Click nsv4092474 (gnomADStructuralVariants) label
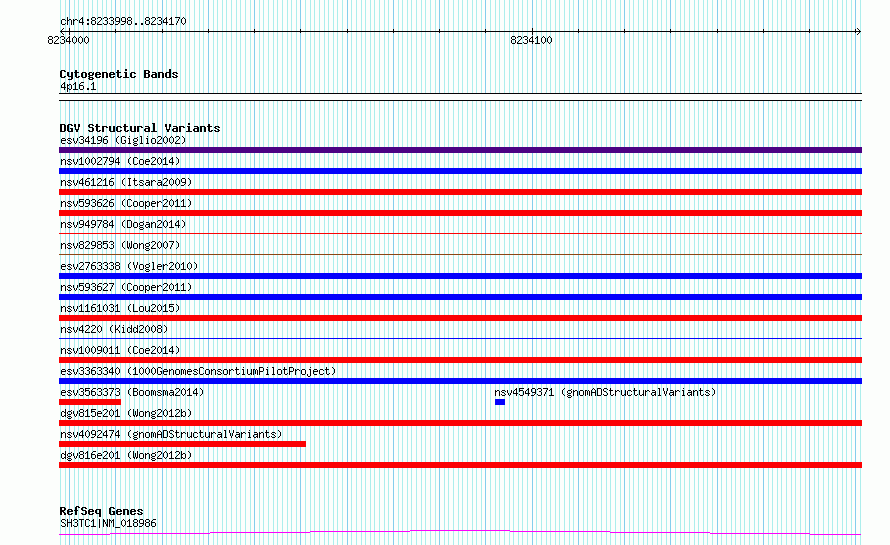The width and height of the screenshot is (890, 545). point(171,434)
